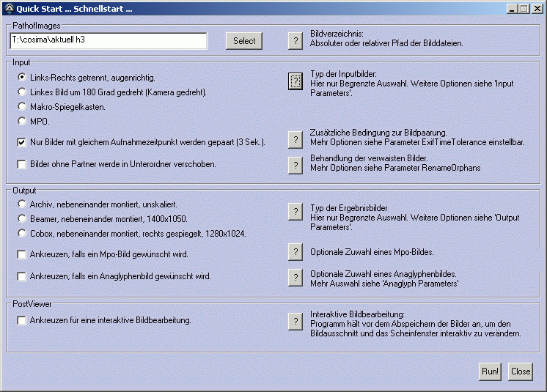Select Linkes Bild um 180 Grad gedreht

click(x=22, y=92)
